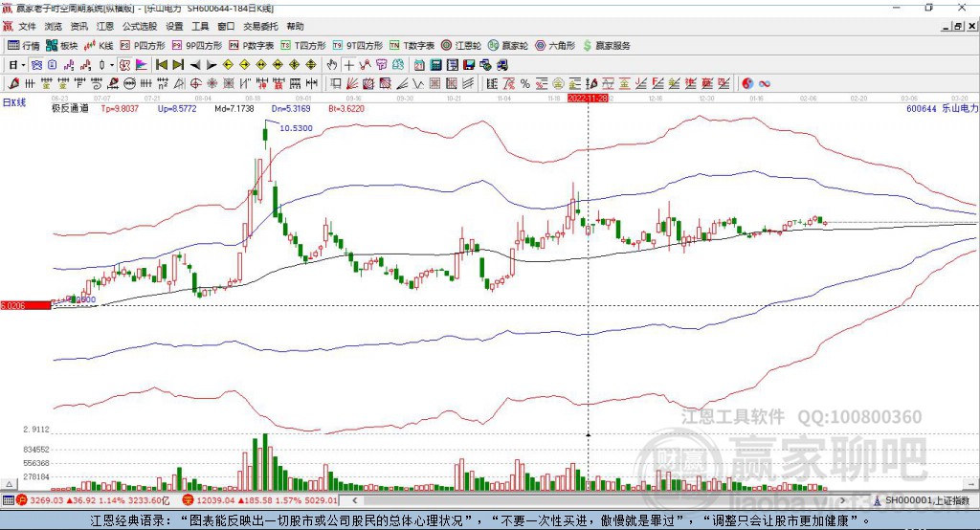This screenshot has height=530, width=980.
Task: Click the SH000001 上证指数 status bar entry
Action: pos(924,500)
